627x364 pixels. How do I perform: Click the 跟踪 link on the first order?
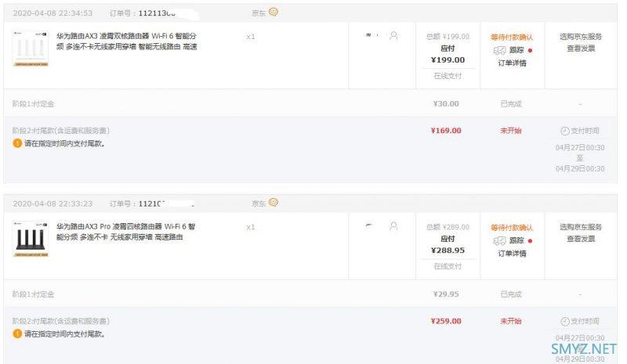point(517,50)
